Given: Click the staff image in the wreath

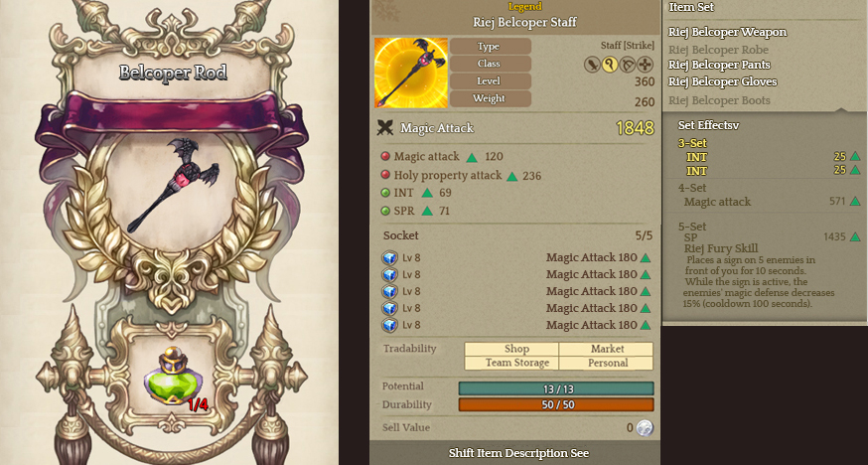Looking at the screenshot, I should click(x=174, y=185).
